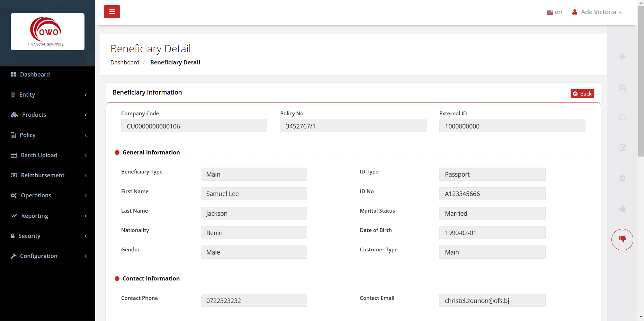Click the Contact Phone field
644x321 pixels.
[x=254, y=301]
